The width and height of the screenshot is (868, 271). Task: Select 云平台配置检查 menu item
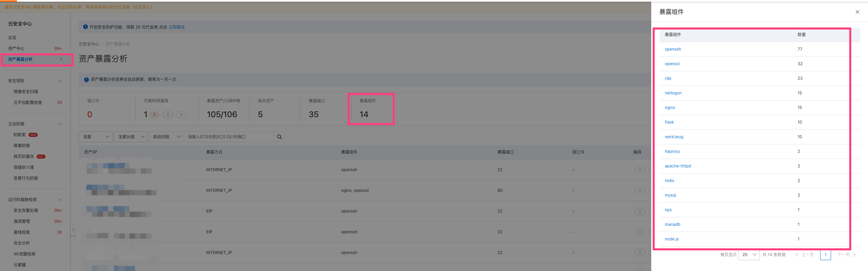[x=28, y=103]
